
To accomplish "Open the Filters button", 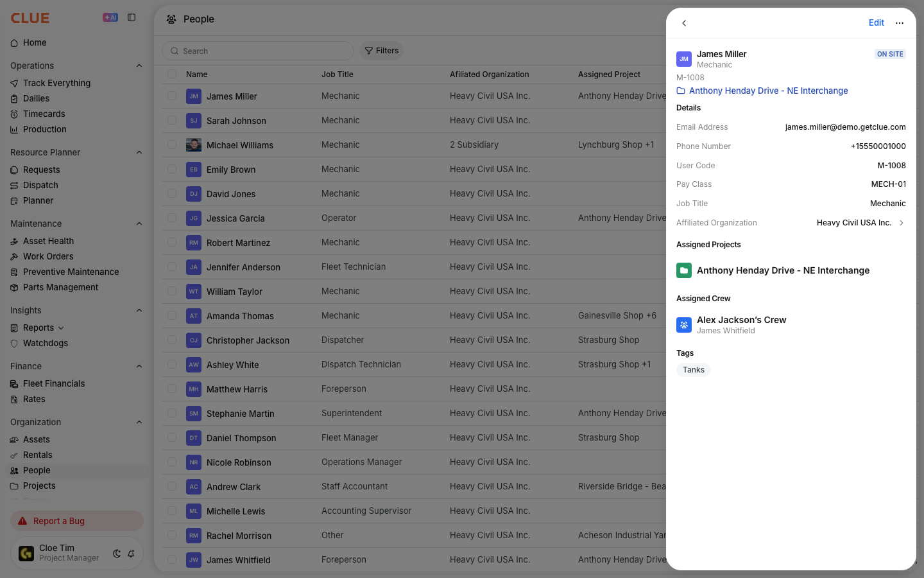I will tap(382, 51).
